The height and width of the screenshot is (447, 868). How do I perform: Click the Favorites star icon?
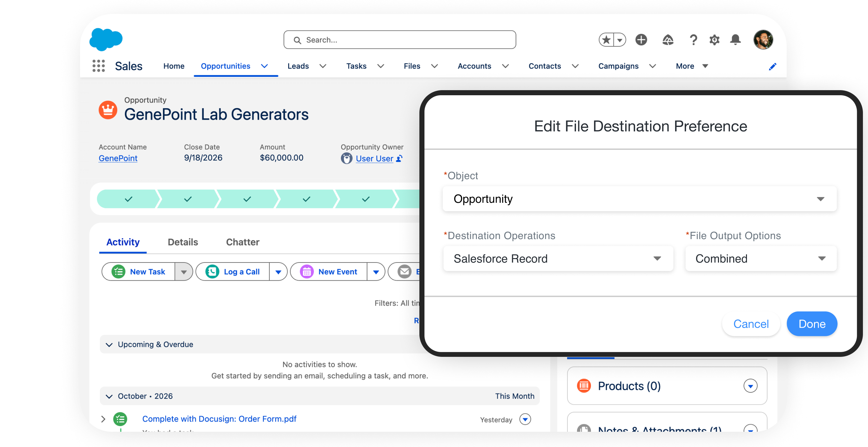tap(606, 40)
